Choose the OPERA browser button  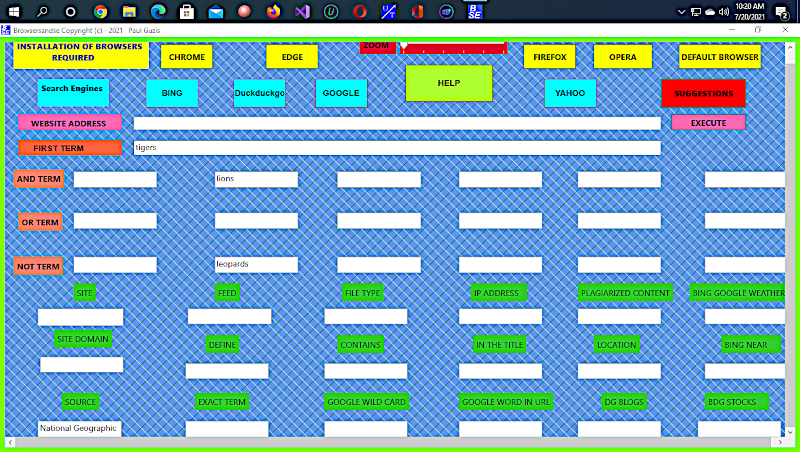622,57
